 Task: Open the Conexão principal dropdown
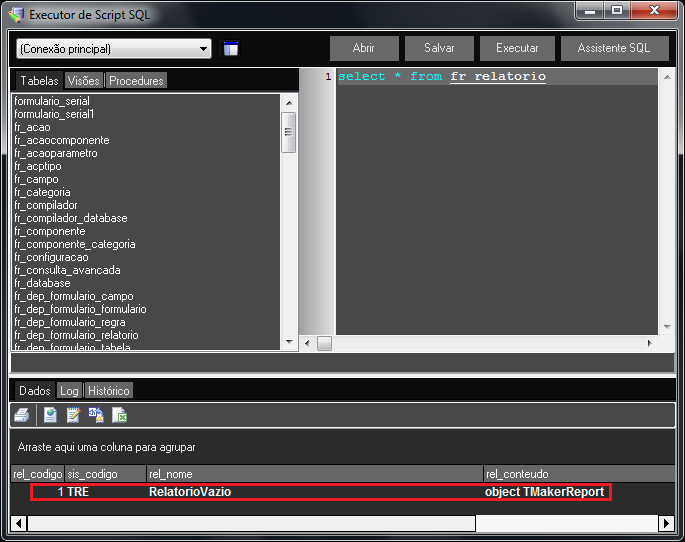click(113, 49)
